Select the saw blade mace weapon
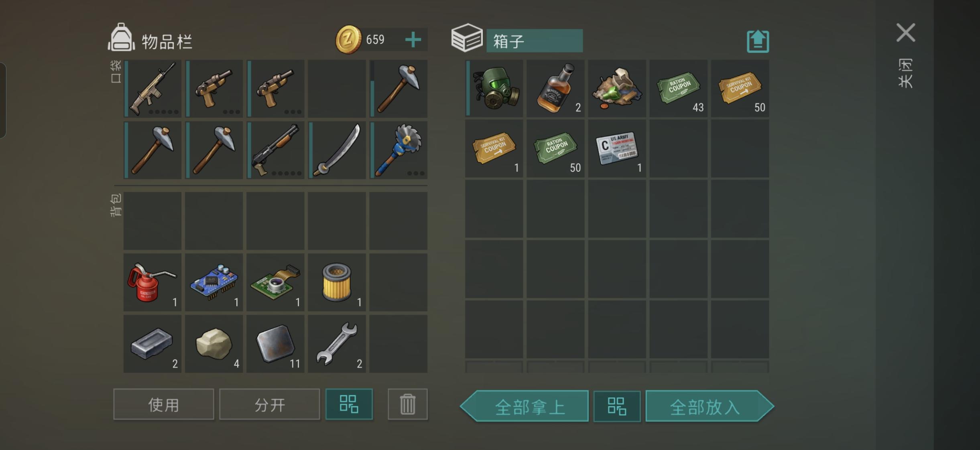The image size is (980, 450). 399,150
